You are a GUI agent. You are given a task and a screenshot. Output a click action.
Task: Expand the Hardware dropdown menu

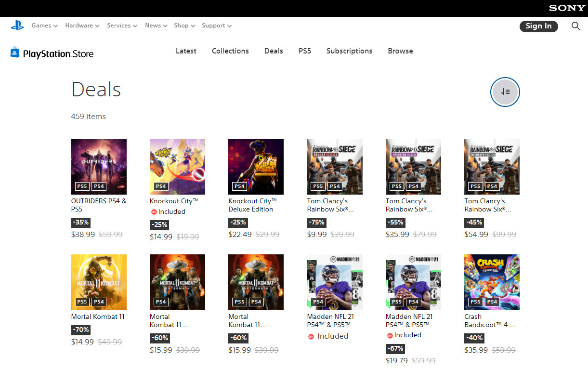[82, 26]
